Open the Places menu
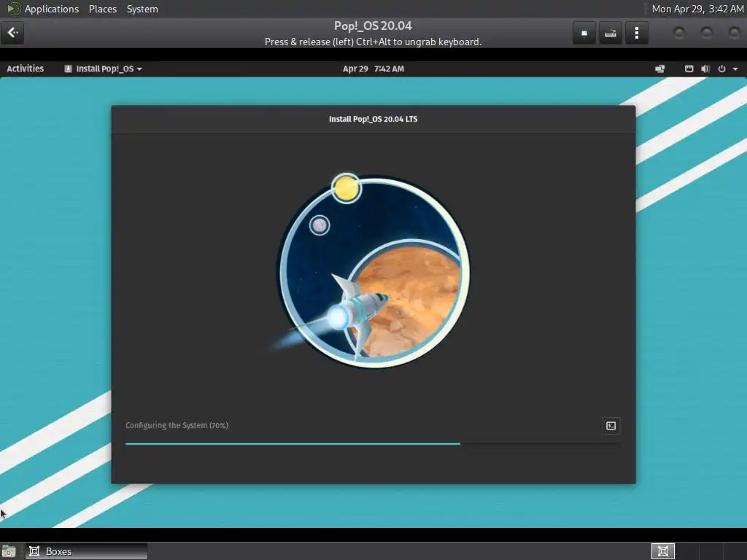The width and height of the screenshot is (747, 560). (x=102, y=9)
